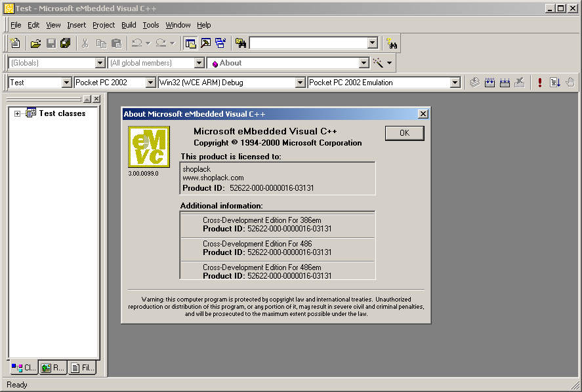Open the Find text combo box dropdown

[373, 43]
